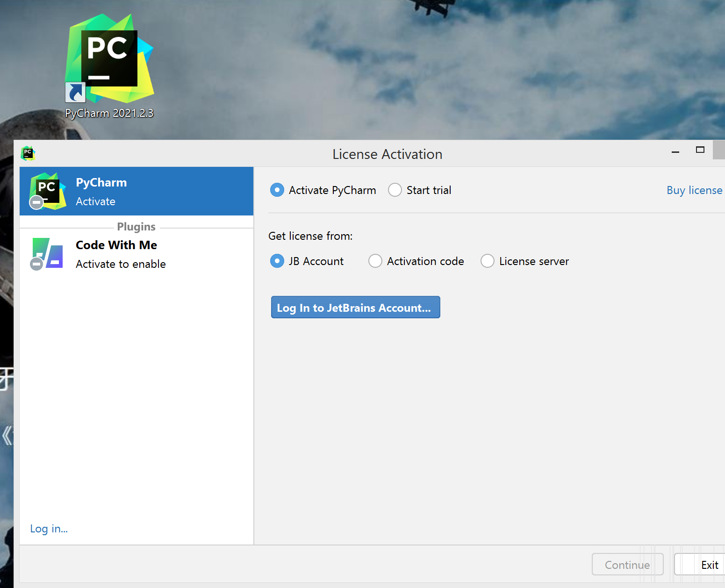725x588 pixels.
Task: Click the Plugins section header
Action: [x=136, y=227]
